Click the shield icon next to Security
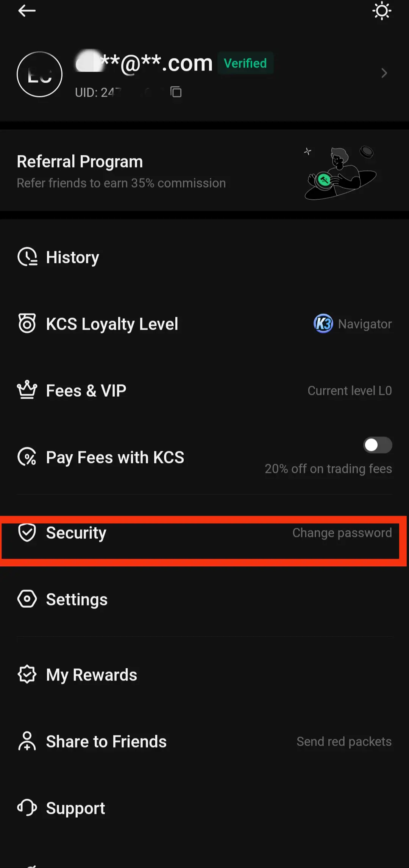The image size is (409, 868). tap(27, 532)
